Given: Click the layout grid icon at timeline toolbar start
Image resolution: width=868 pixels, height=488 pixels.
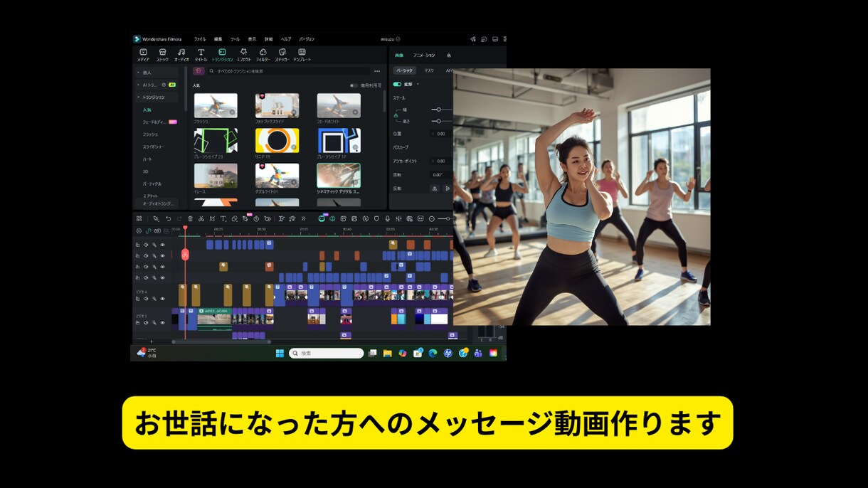Looking at the screenshot, I should [x=139, y=218].
